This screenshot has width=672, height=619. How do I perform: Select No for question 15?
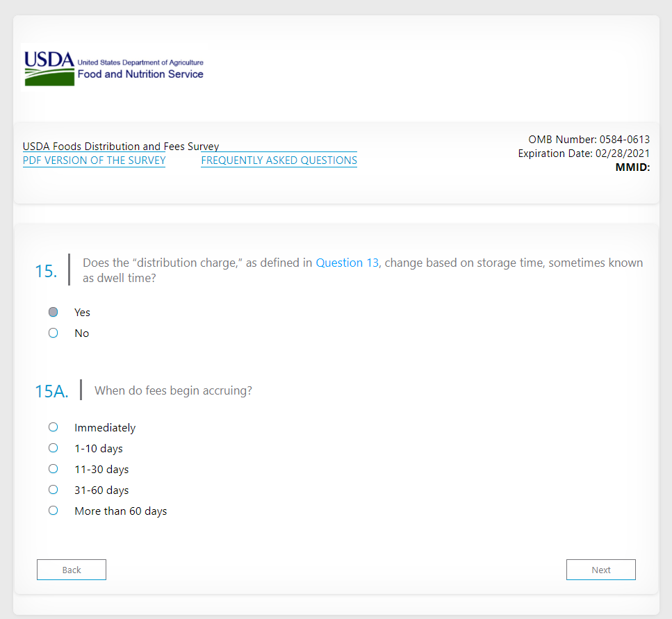click(53, 333)
